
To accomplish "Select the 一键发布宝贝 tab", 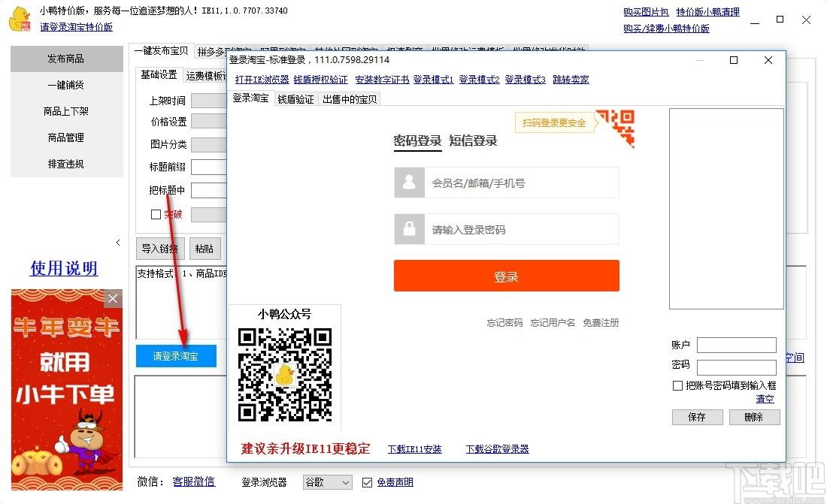I will [x=162, y=50].
